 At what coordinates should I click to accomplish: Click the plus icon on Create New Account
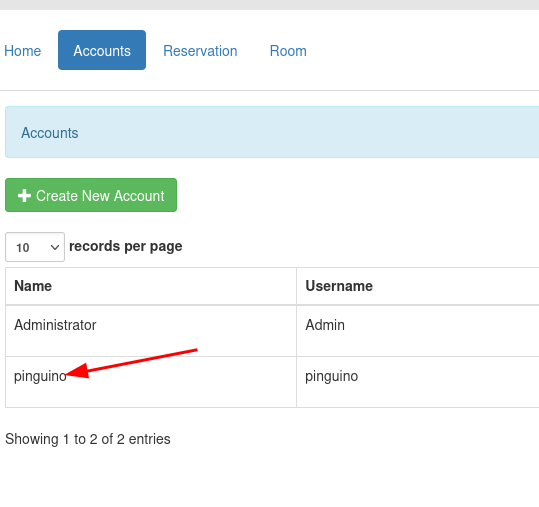pos(24,196)
